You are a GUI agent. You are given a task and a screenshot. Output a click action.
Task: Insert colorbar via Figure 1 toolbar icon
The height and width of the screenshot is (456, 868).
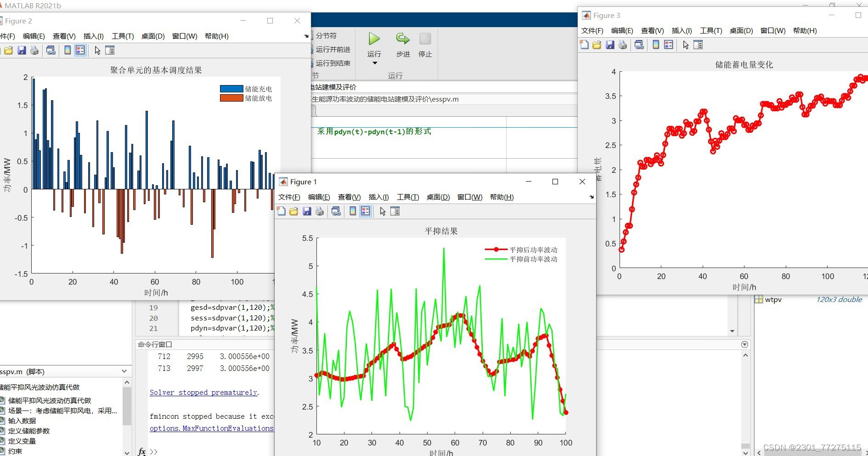pos(353,211)
